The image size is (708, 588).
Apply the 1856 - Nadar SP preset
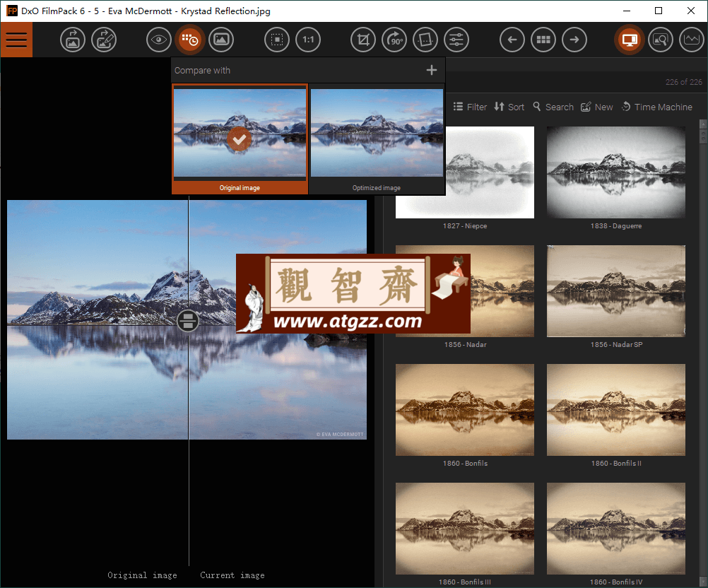coord(616,291)
